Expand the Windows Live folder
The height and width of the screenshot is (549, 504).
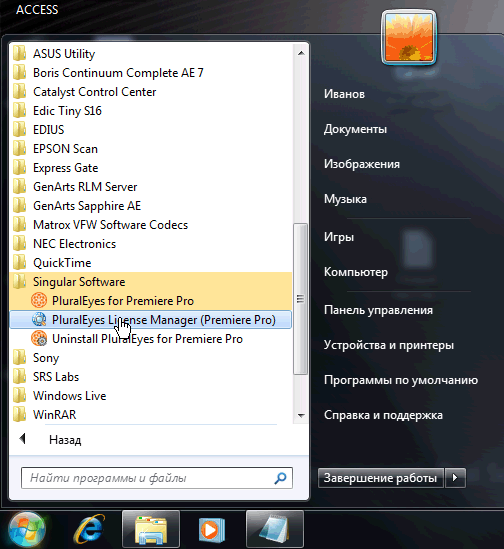coord(151,396)
